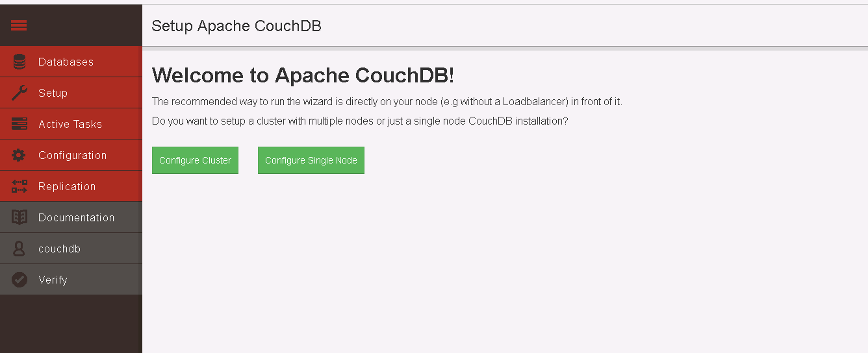
Task: Open the Documentation link
Action: coord(76,217)
